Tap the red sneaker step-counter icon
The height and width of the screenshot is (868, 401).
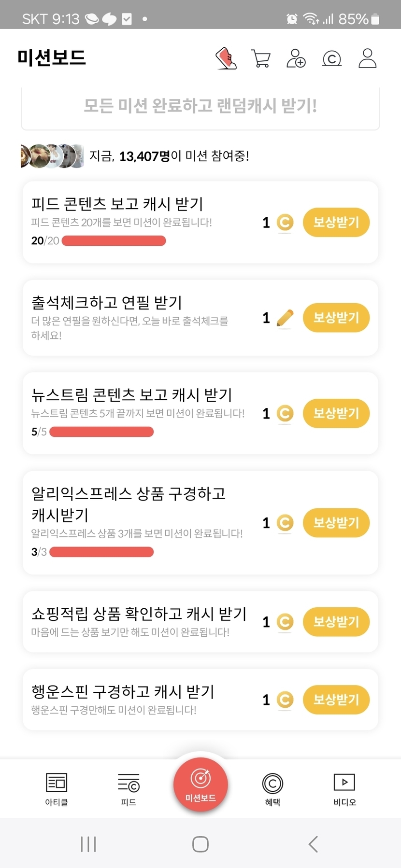[x=226, y=58]
